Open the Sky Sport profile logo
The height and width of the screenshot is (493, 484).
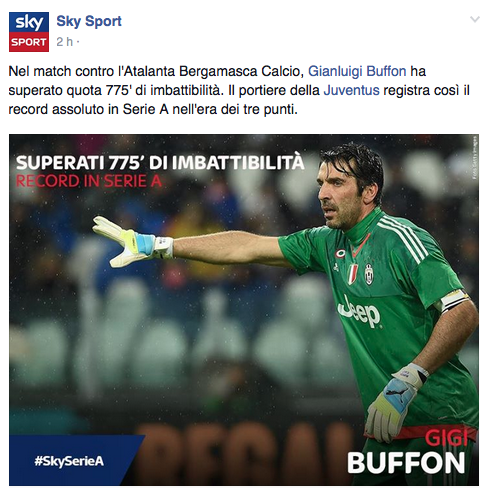29,32
